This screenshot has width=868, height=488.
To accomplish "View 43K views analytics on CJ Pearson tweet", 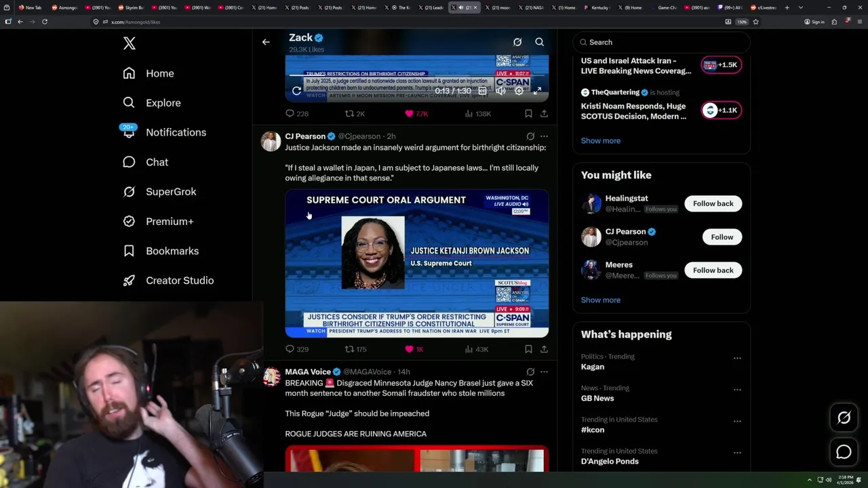I will (477, 349).
